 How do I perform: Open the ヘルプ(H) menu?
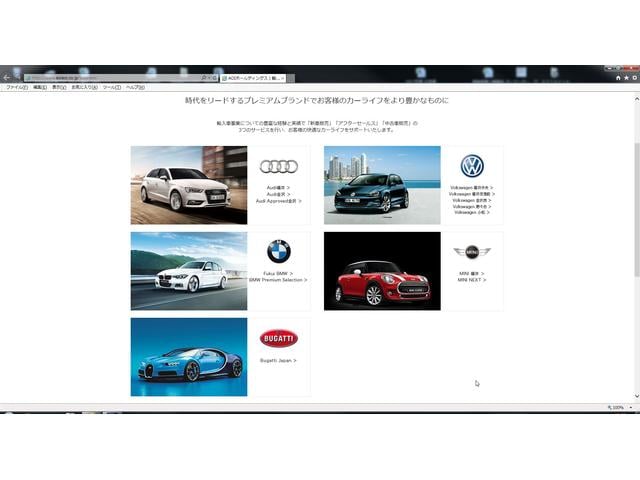(x=135, y=87)
